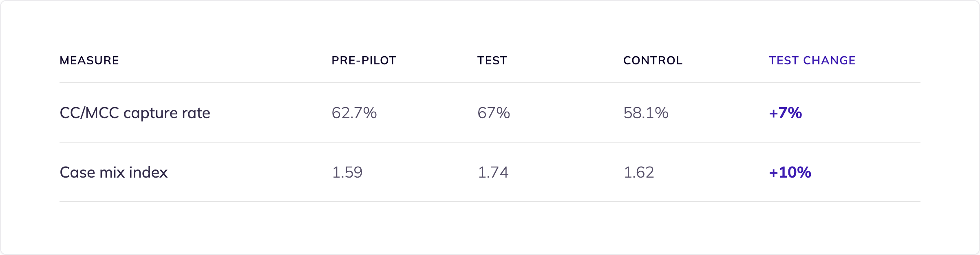Click the MEASURE column header

coord(89,61)
